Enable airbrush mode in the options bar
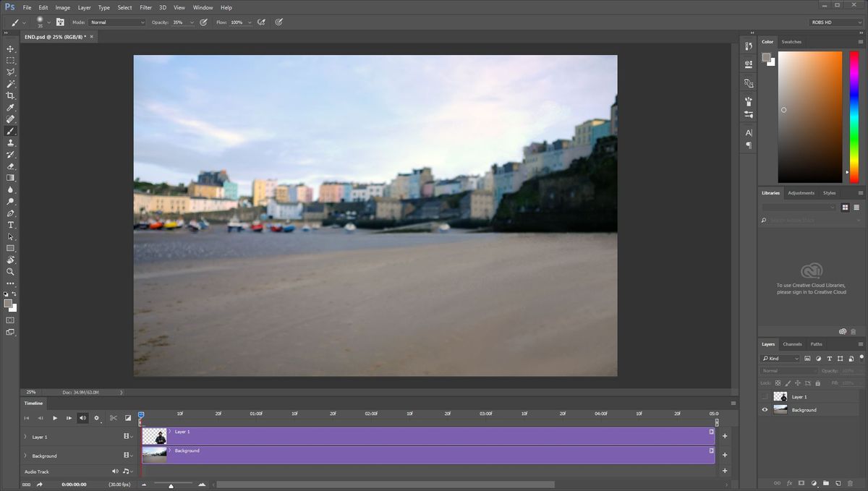Screen dimensions: 868x491 tap(261, 22)
